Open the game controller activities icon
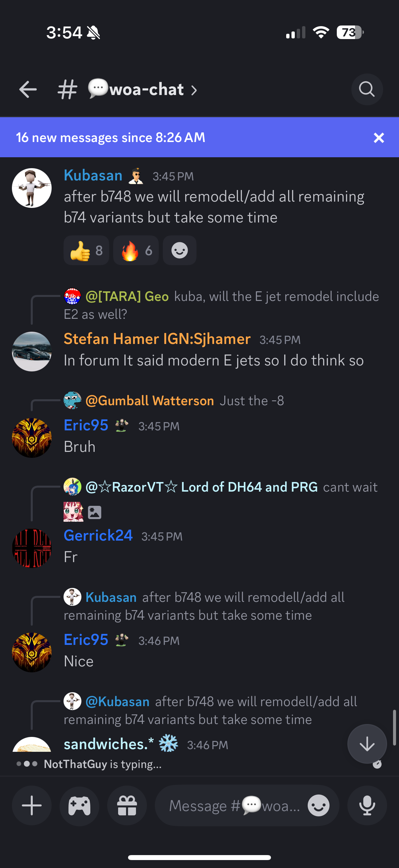Image resolution: width=399 pixels, height=868 pixels. 79,805
